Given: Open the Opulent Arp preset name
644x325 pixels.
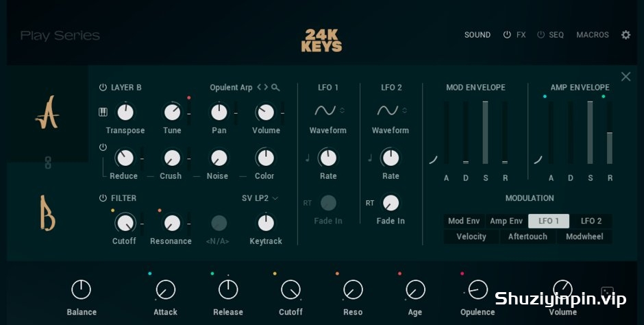Looking at the screenshot, I should [231, 88].
